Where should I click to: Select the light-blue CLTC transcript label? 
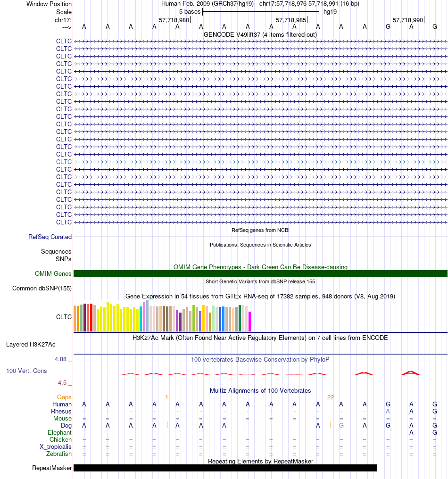coord(64,162)
